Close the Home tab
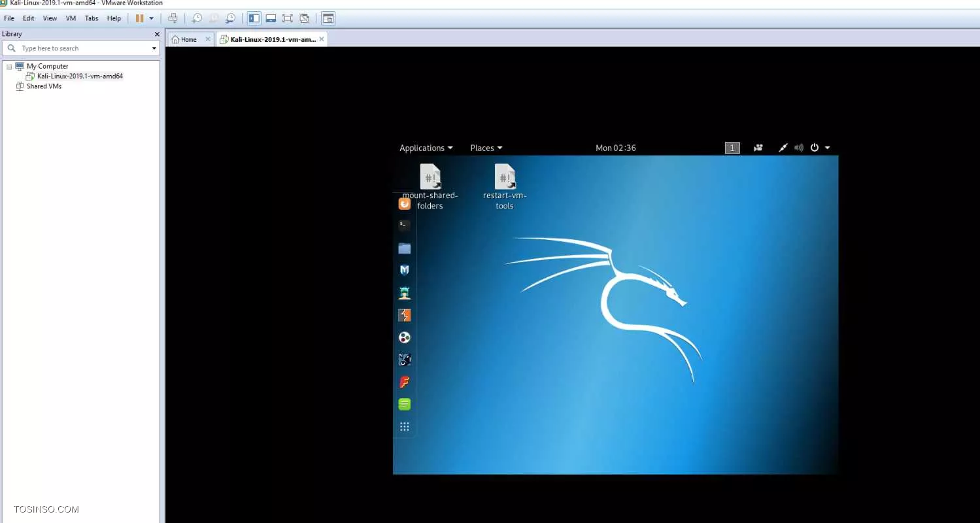The image size is (980, 523). (x=208, y=39)
